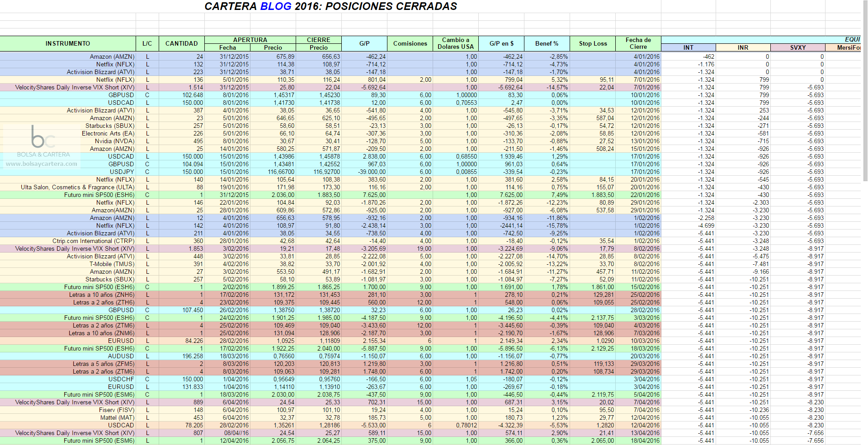The height and width of the screenshot is (445, 868).
Task: Click the G/P value 7.625,00
Action: pos(364,195)
